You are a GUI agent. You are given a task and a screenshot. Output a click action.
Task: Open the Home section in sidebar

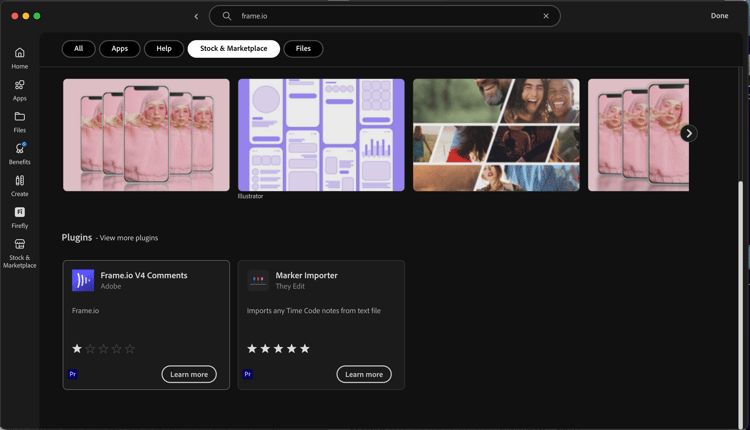(20, 58)
